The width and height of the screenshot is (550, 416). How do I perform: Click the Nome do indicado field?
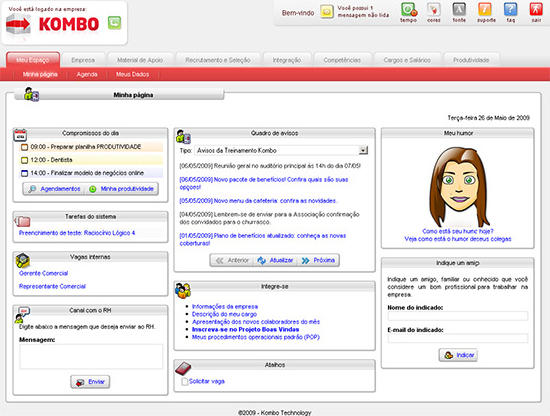pyautogui.click(x=458, y=316)
